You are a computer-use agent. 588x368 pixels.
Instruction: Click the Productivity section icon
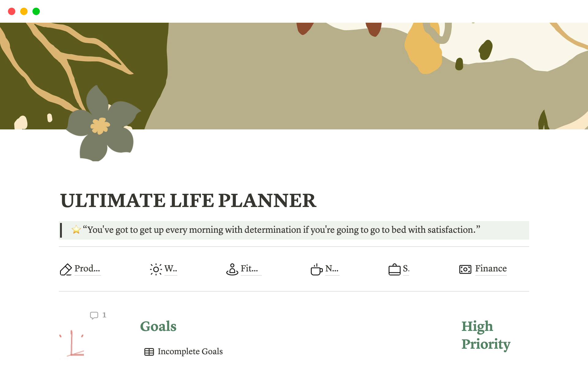click(66, 268)
